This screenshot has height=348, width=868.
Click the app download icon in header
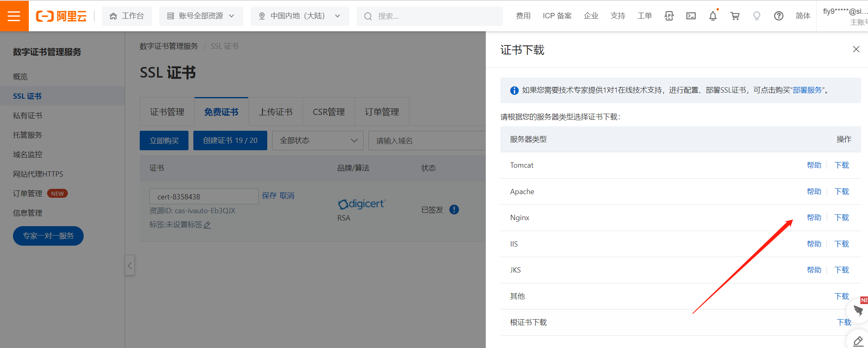[669, 16]
